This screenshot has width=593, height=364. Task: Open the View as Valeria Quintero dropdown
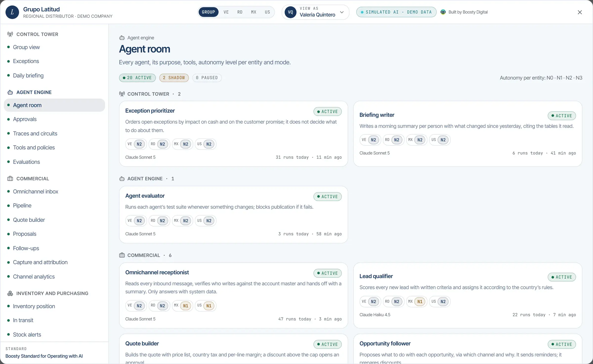(x=315, y=12)
